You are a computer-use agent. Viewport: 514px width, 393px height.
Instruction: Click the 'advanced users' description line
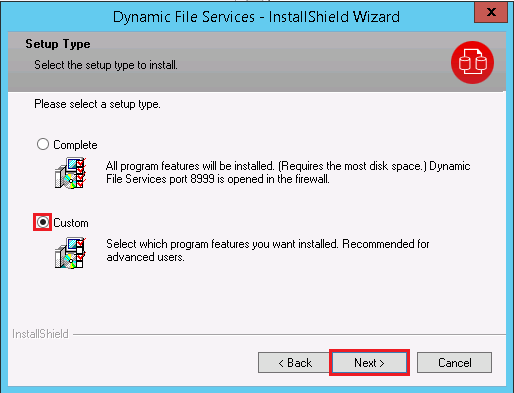[x=145, y=257]
